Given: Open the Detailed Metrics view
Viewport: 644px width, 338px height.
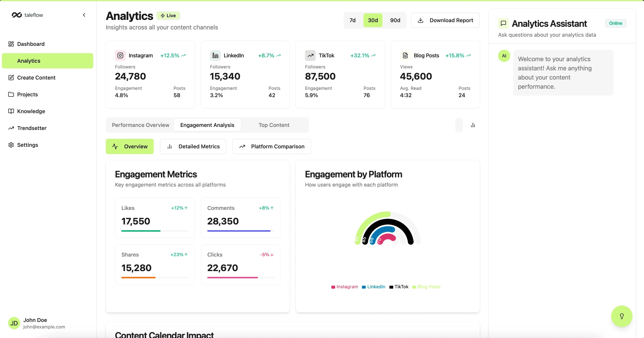Looking at the screenshot, I should 193,146.
